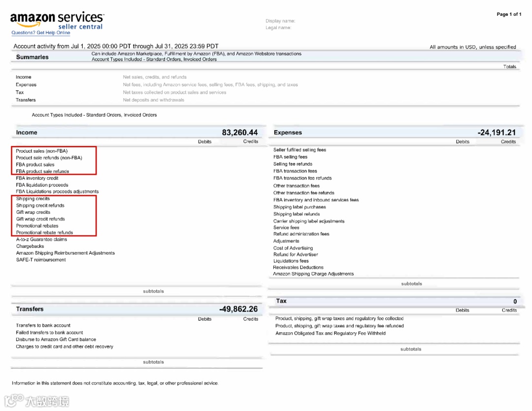The height and width of the screenshot is (411, 532).
Task: Click Other transaction fees row
Action: pos(296,186)
